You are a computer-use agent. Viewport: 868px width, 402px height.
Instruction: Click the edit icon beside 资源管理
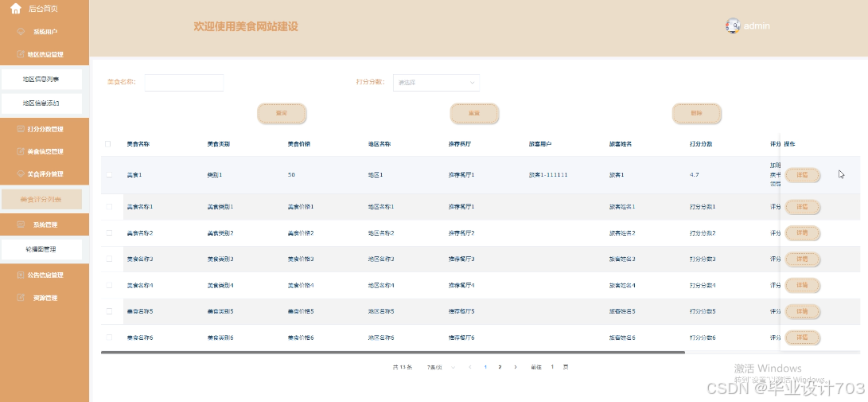click(21, 298)
